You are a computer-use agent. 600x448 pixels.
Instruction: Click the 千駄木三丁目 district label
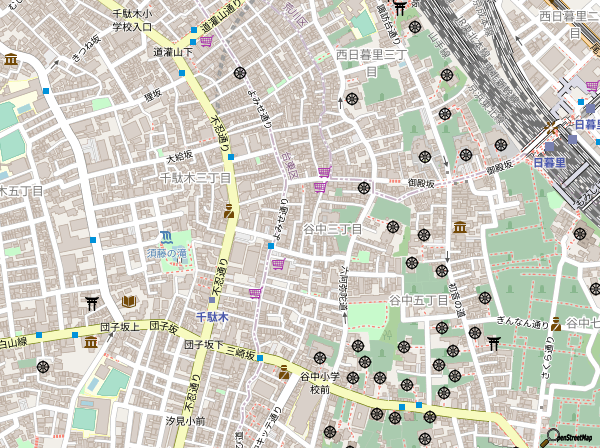coord(195,177)
